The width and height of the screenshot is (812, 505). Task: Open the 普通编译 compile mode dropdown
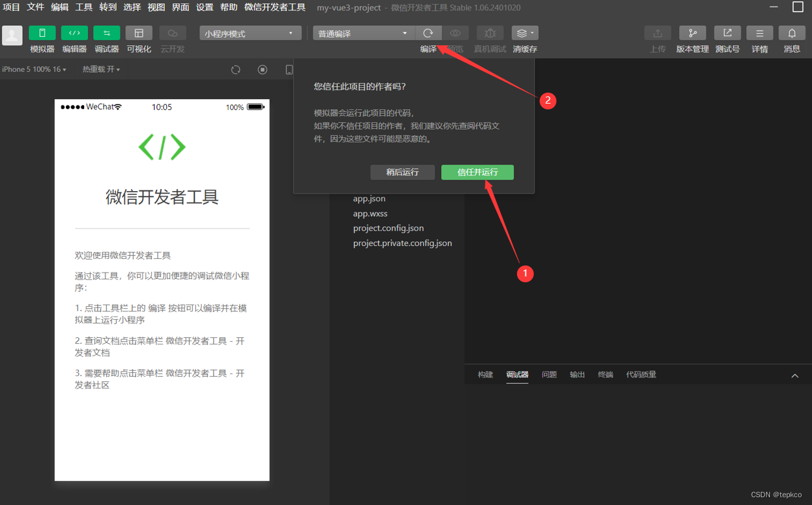[364, 33]
